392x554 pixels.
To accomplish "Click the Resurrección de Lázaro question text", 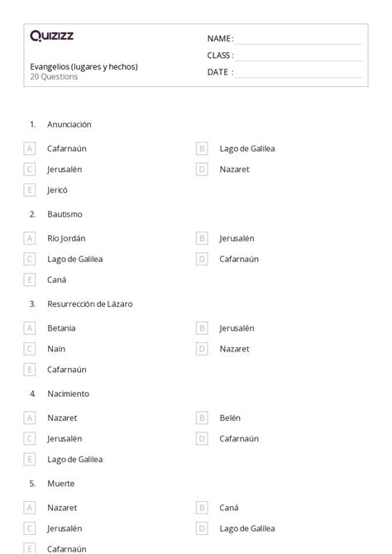I will click(x=90, y=304).
